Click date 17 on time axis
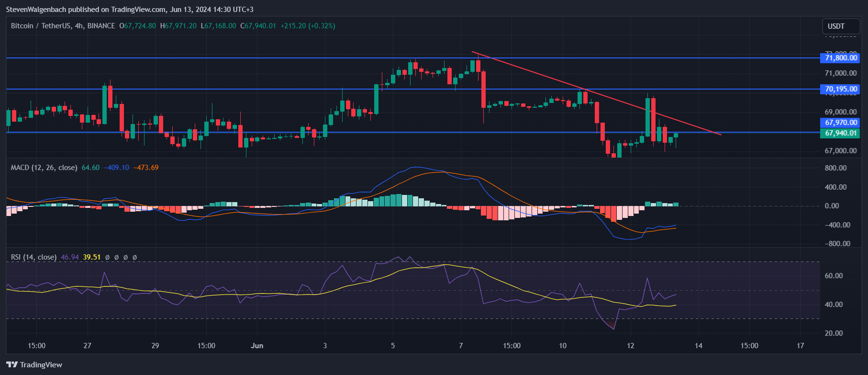868x375 pixels. (x=801, y=346)
